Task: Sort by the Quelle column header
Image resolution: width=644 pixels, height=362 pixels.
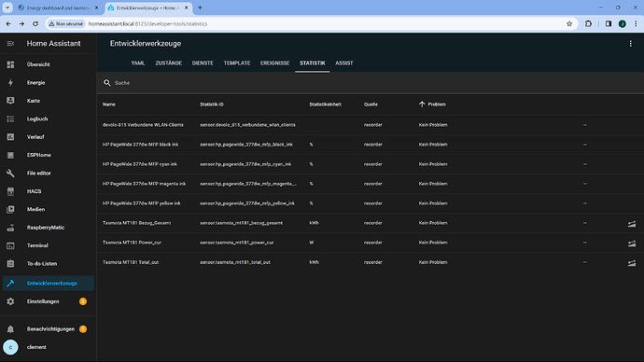Action: coord(371,104)
